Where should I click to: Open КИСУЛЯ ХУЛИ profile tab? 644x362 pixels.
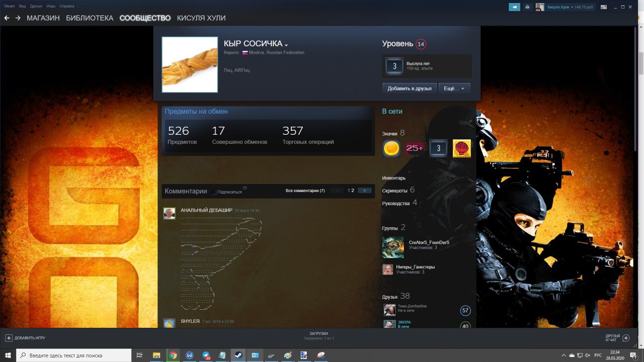[x=201, y=18]
